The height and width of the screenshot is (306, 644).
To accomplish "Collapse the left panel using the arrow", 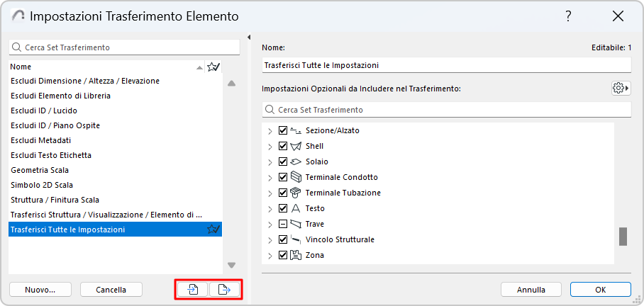I will click(249, 38).
